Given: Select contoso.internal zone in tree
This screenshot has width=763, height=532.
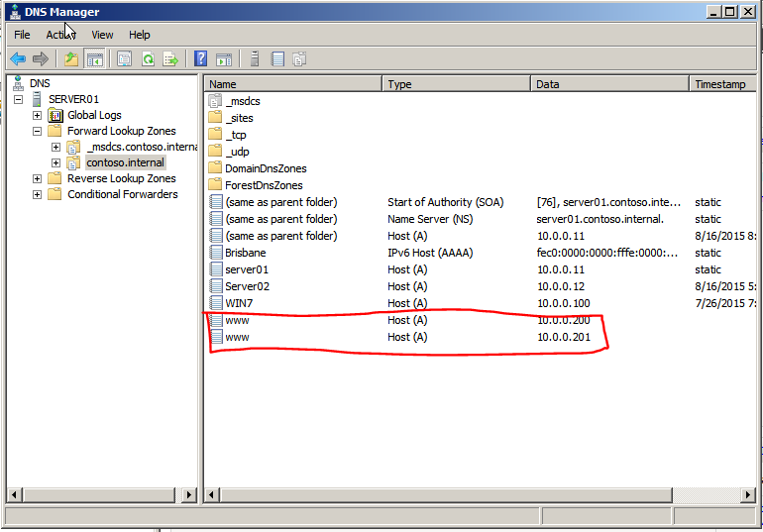Looking at the screenshot, I should (x=126, y=162).
